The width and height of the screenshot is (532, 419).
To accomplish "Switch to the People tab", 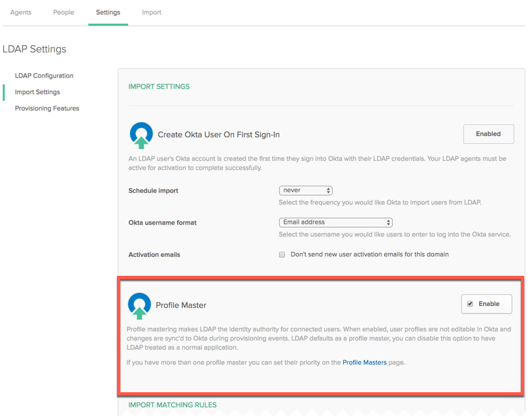I will click(x=63, y=12).
